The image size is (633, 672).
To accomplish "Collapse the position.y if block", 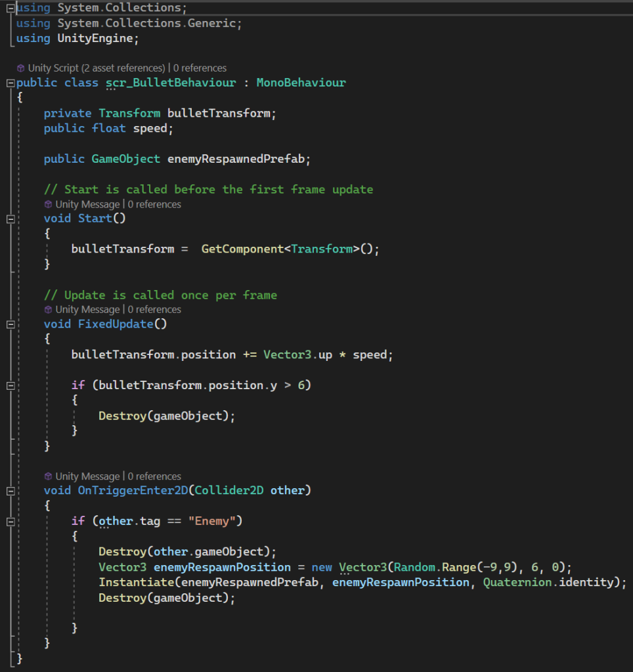I will pos(10,386).
